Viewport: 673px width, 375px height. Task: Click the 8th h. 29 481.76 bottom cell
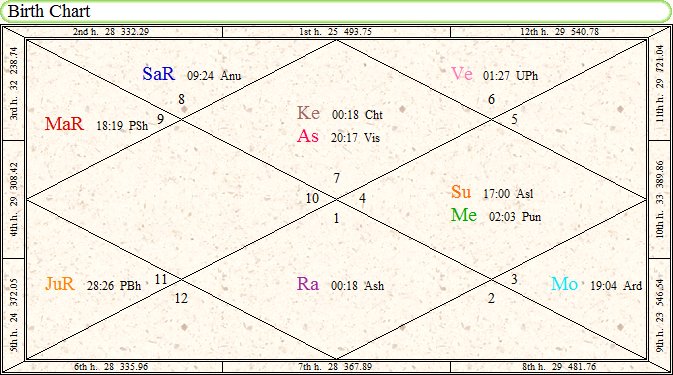click(x=559, y=367)
